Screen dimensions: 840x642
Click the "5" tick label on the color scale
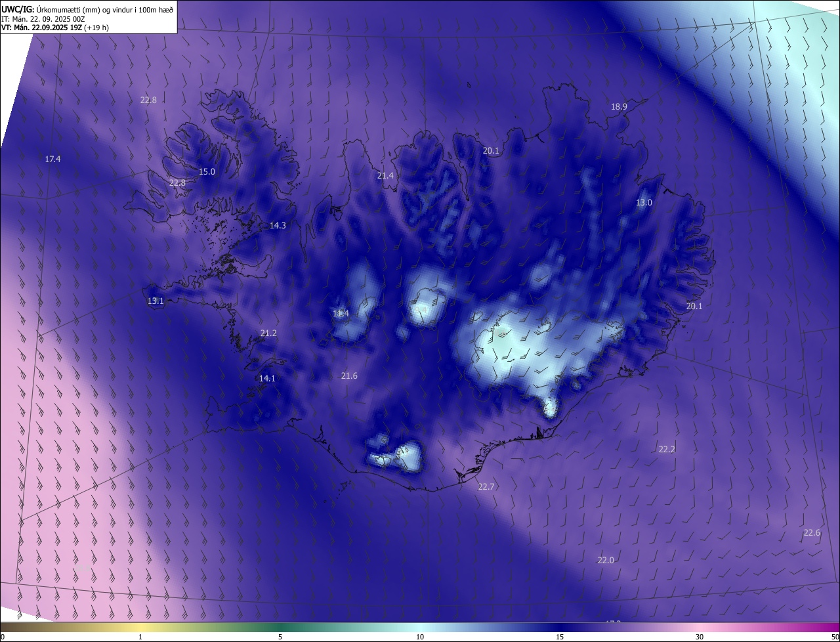[x=280, y=637]
